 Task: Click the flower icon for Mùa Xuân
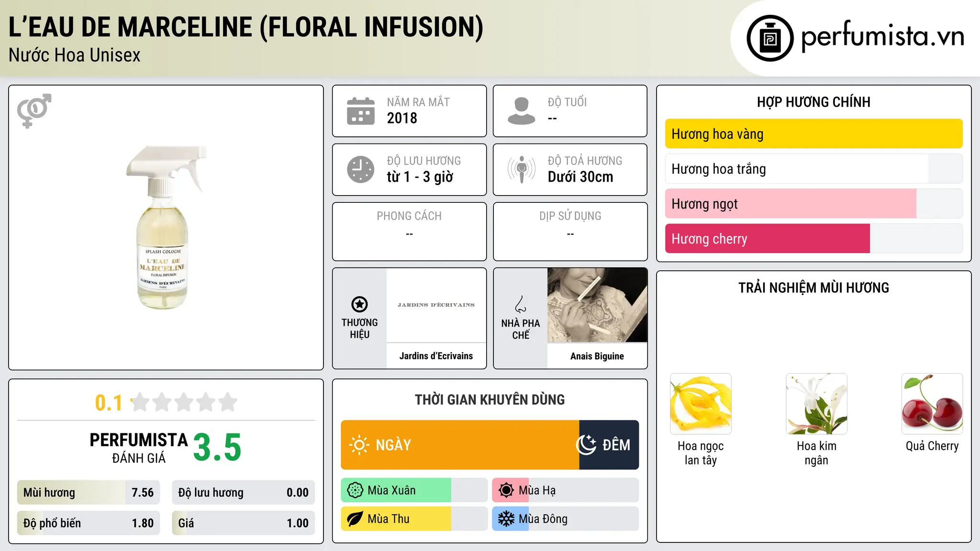pos(355,490)
